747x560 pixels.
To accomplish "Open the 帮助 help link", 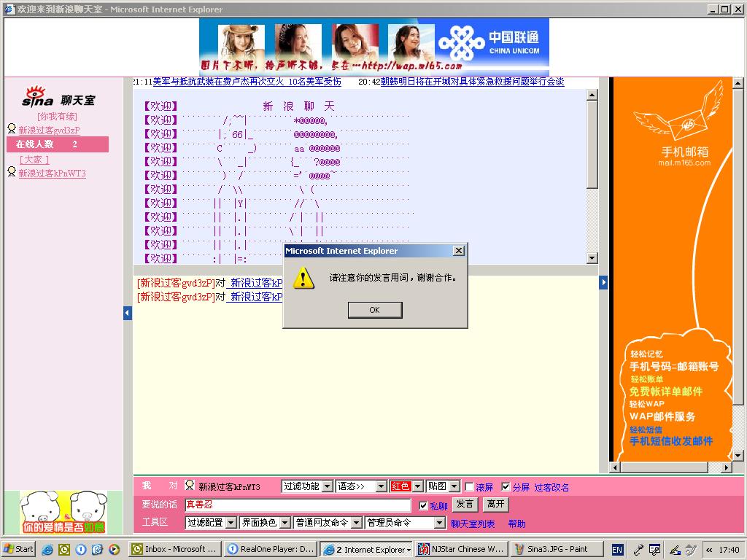I will click(x=516, y=524).
